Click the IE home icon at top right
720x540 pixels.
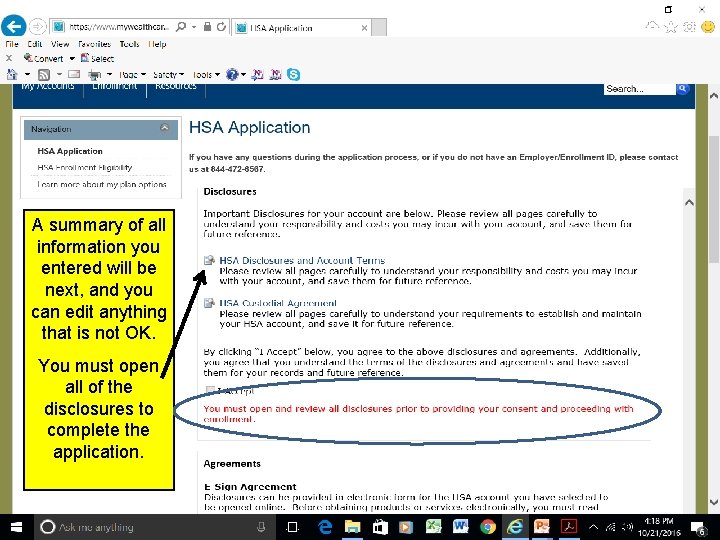[652, 26]
